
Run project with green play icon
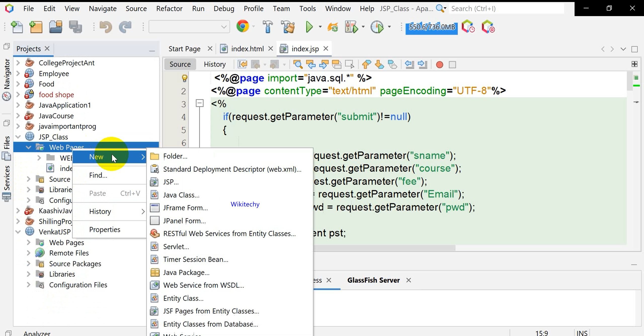[x=309, y=27]
